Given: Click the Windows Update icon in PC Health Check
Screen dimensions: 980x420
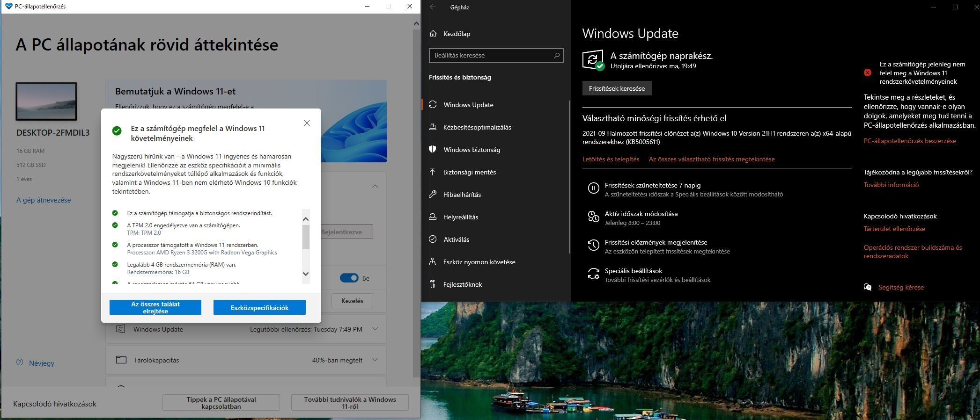Looking at the screenshot, I should tap(121, 329).
